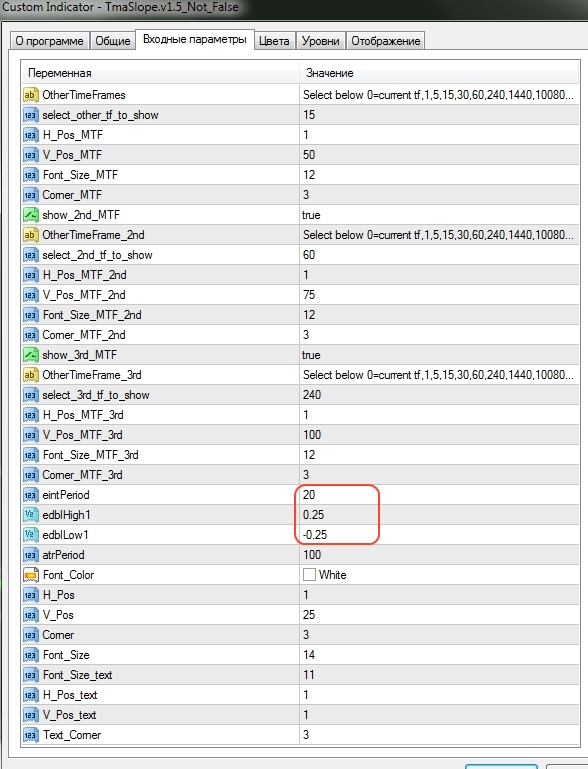The height and width of the screenshot is (769, 588).
Task: Select the H_Pos variable name
Action: [58, 595]
